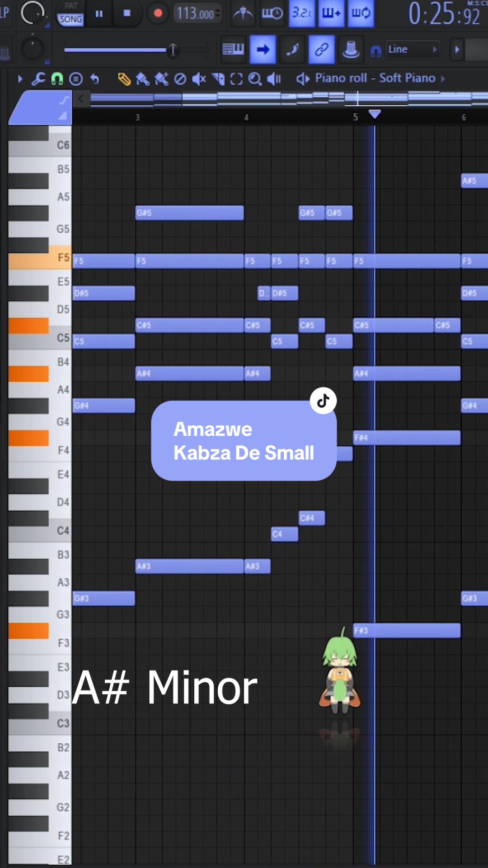Select the C#4 note
This screenshot has height=868, width=488.
(x=312, y=518)
